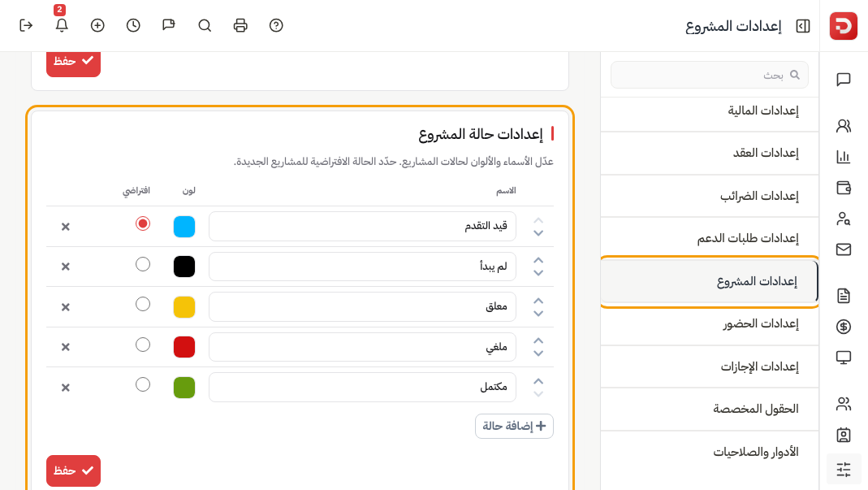Select قيد التقدم as the default radio
868x490 pixels.
(x=143, y=223)
